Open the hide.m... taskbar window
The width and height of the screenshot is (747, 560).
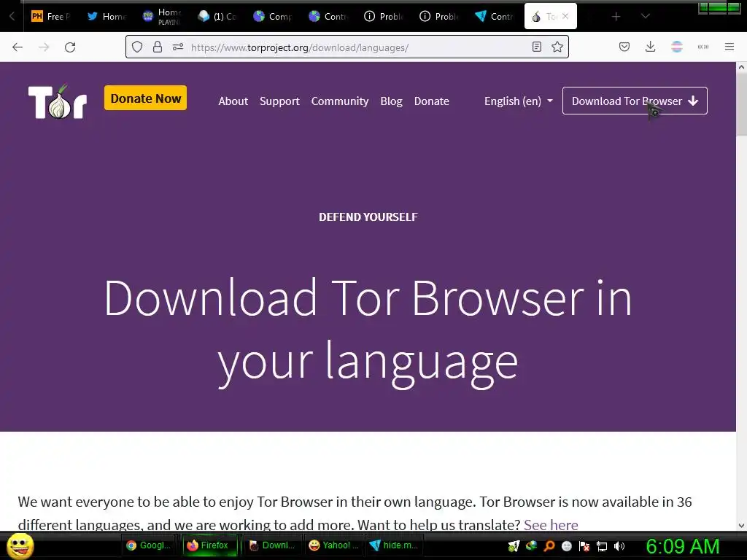[394, 545]
